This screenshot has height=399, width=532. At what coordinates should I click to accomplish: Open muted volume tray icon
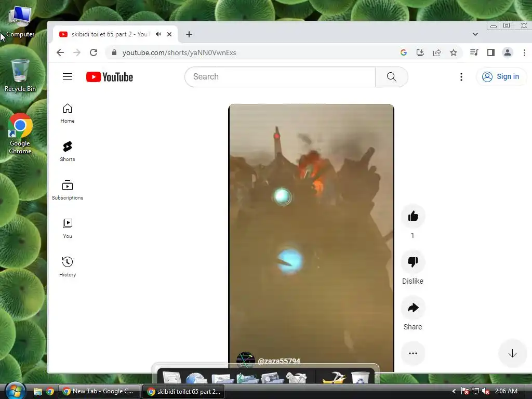pyautogui.click(x=486, y=391)
